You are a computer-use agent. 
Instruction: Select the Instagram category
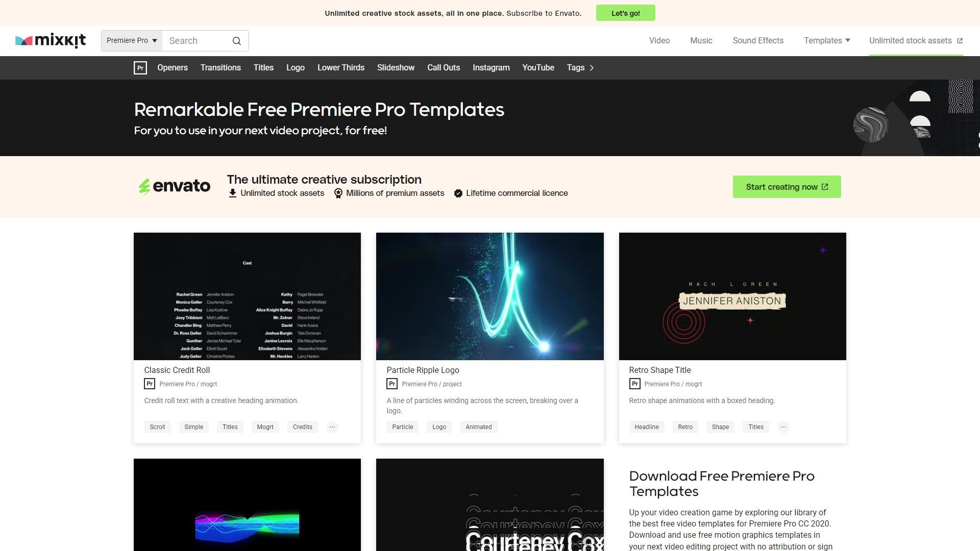tap(491, 68)
